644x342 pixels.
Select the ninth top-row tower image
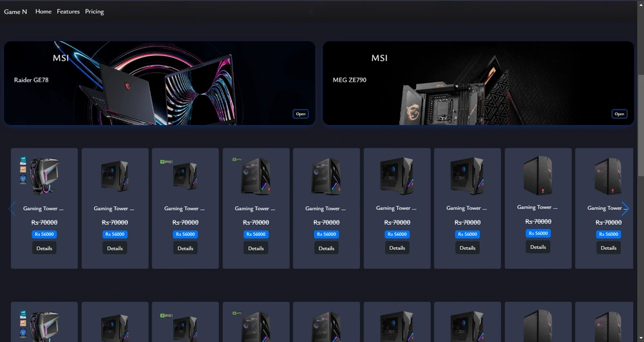(609, 176)
